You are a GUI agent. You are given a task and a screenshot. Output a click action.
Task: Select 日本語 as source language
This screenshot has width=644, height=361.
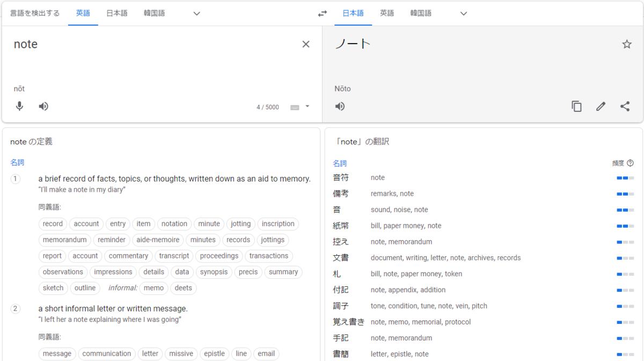tap(116, 13)
